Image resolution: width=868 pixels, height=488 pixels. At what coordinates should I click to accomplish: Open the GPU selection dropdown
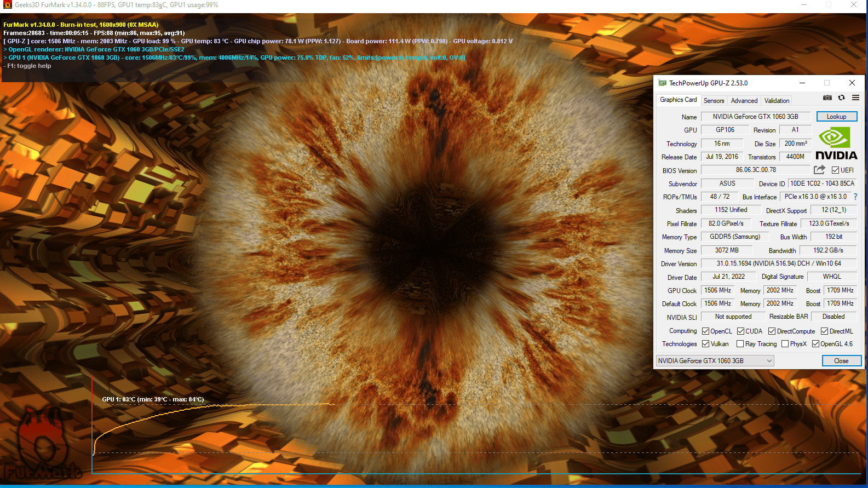(x=715, y=361)
